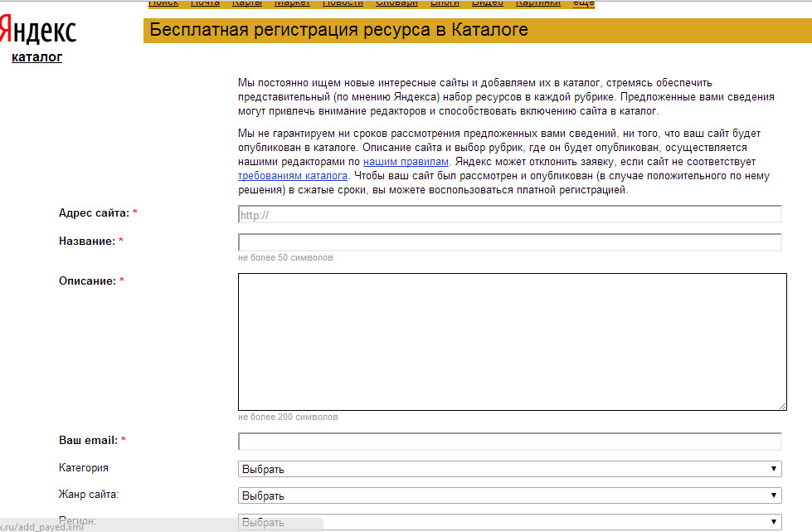Open the каталог link under the logo
The width and height of the screenshot is (812, 532).
point(36,57)
